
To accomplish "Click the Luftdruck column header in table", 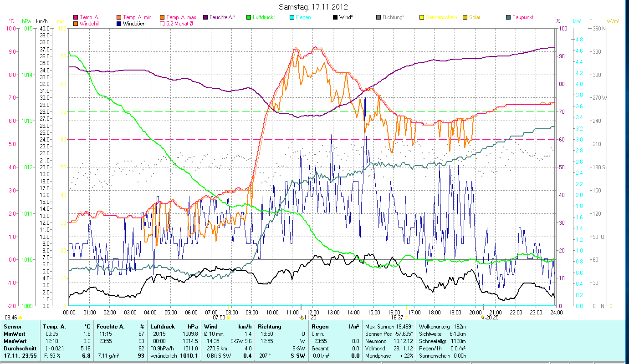I will [163, 326].
